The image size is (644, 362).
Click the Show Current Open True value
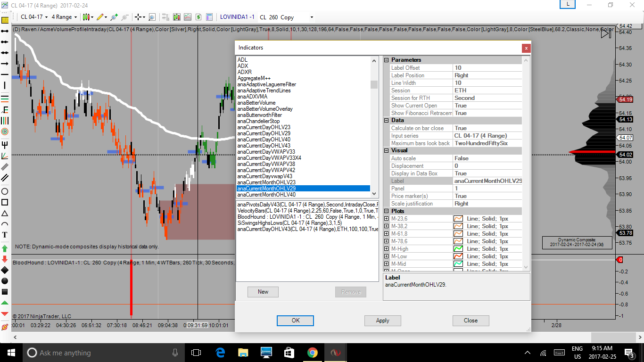(487, 106)
